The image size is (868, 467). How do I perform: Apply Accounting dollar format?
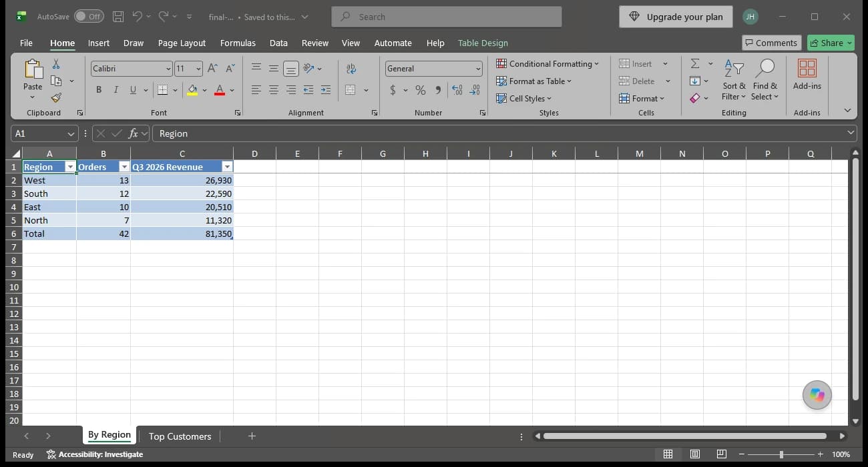[x=393, y=90]
